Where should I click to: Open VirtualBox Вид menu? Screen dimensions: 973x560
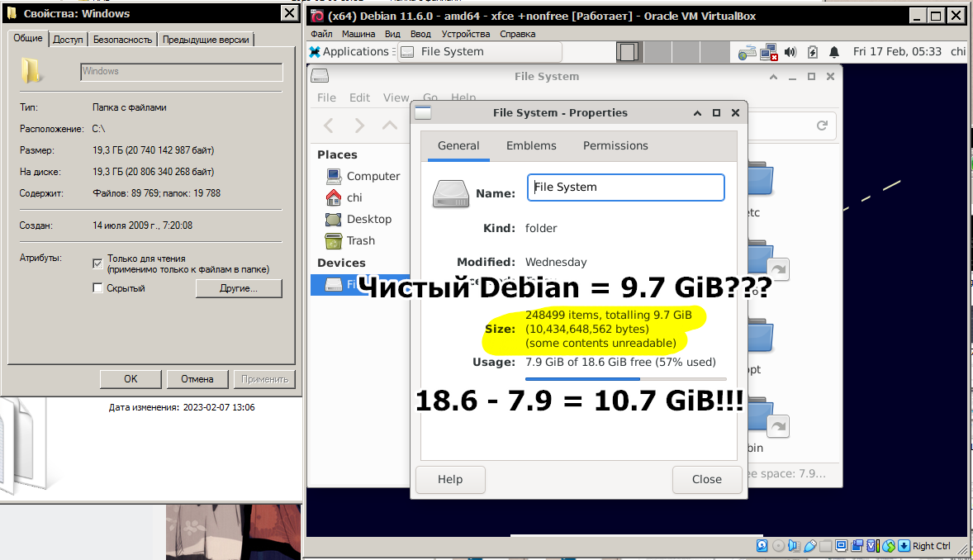[392, 34]
